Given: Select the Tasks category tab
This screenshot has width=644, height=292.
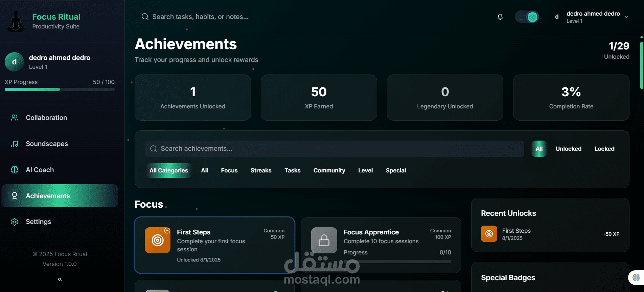Looking at the screenshot, I should point(293,170).
